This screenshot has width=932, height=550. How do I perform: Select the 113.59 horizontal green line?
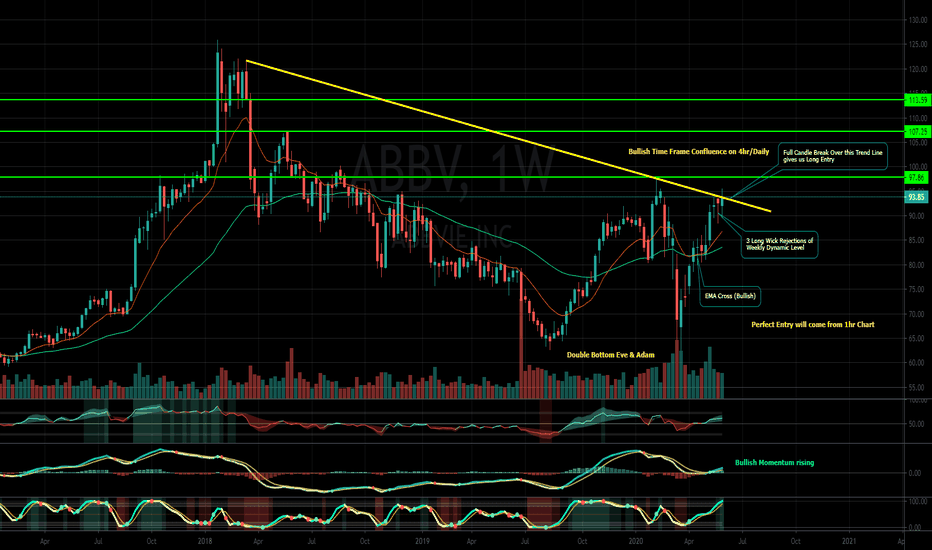[x=452, y=99]
